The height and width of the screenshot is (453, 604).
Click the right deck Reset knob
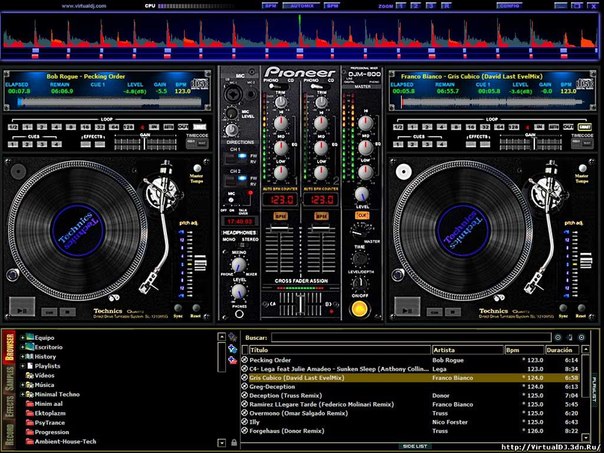(581, 308)
